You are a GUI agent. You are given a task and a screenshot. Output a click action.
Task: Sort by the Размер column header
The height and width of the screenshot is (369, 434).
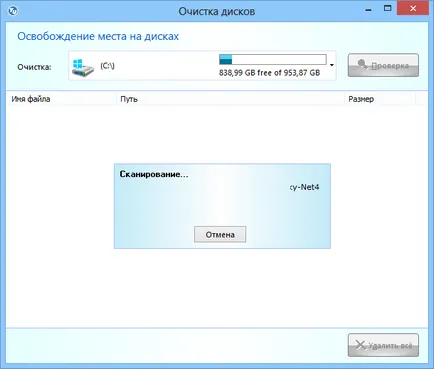[380, 99]
